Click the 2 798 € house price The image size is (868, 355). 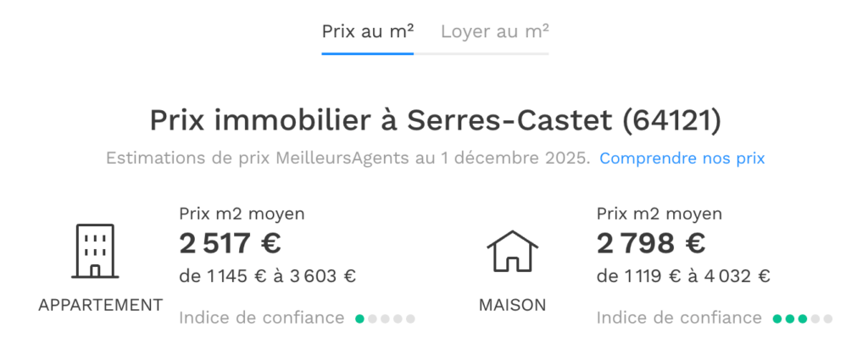(651, 244)
